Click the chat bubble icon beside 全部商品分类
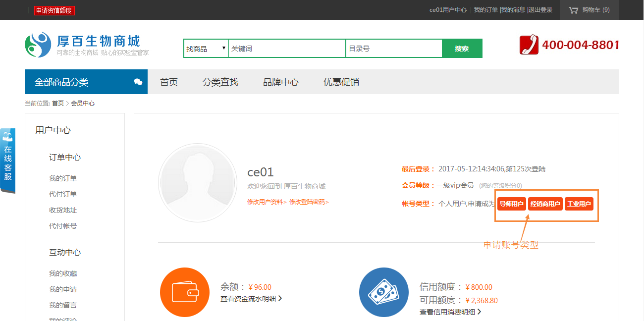 click(x=138, y=82)
